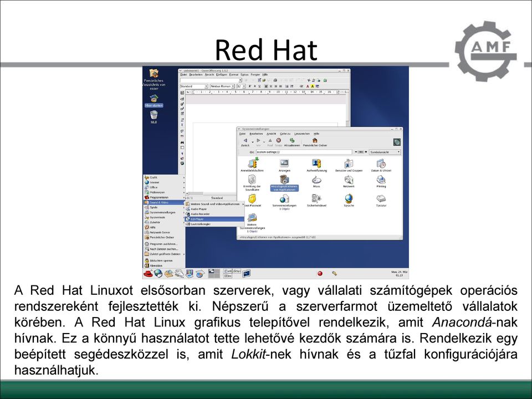
Task: Open the Root-Passwort shield icon
Action: [x=252, y=198]
